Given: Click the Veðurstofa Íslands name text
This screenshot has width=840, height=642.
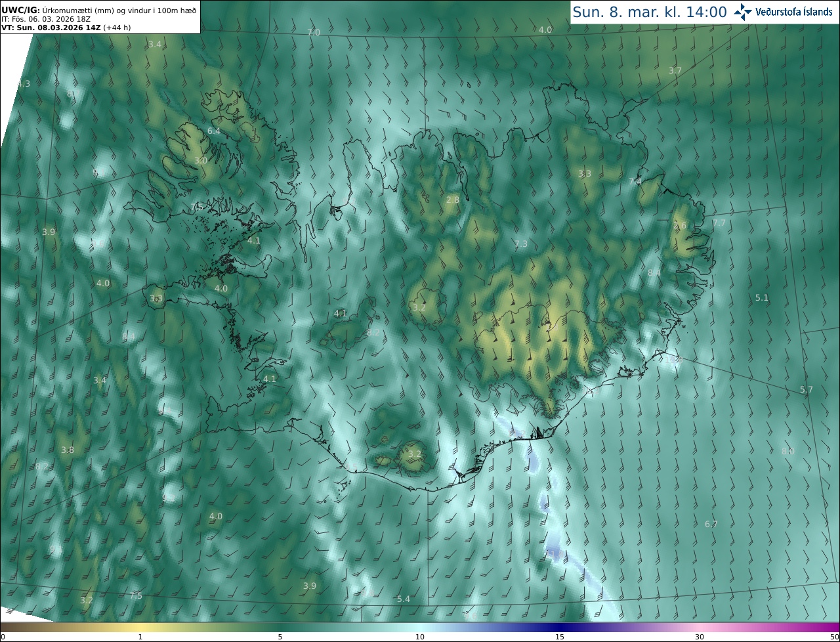Looking at the screenshot, I should (794, 12).
